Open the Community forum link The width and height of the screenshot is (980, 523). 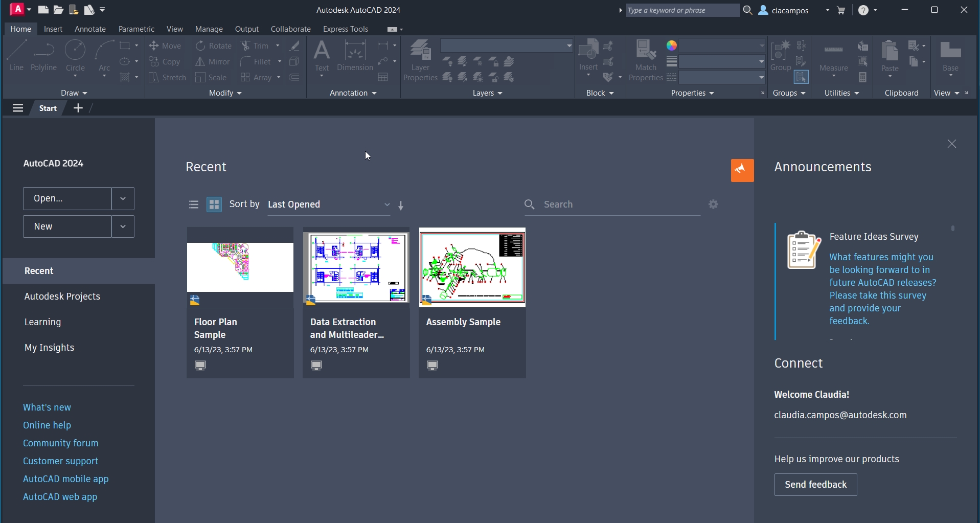(x=61, y=443)
